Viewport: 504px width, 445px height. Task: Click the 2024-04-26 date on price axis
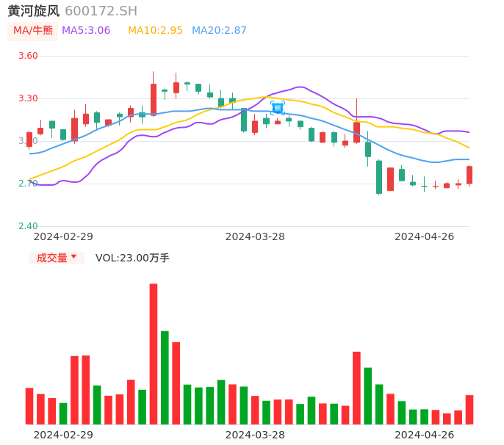tap(424, 236)
